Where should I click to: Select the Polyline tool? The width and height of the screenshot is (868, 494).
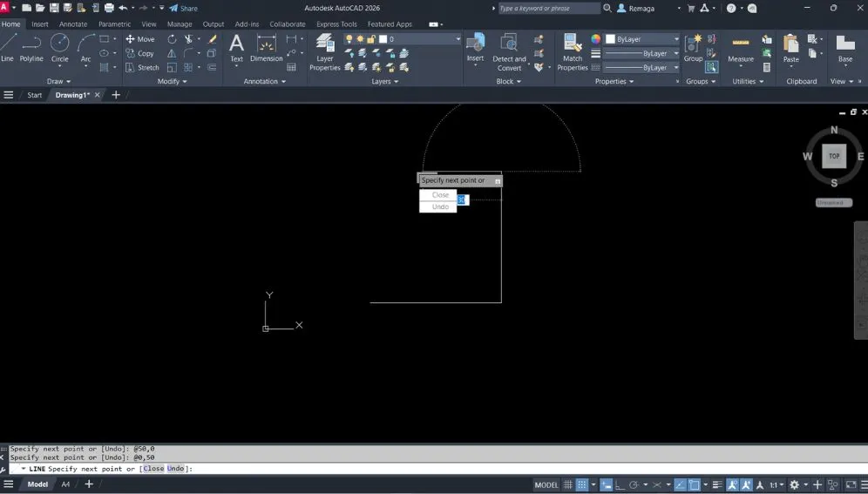coord(31,47)
